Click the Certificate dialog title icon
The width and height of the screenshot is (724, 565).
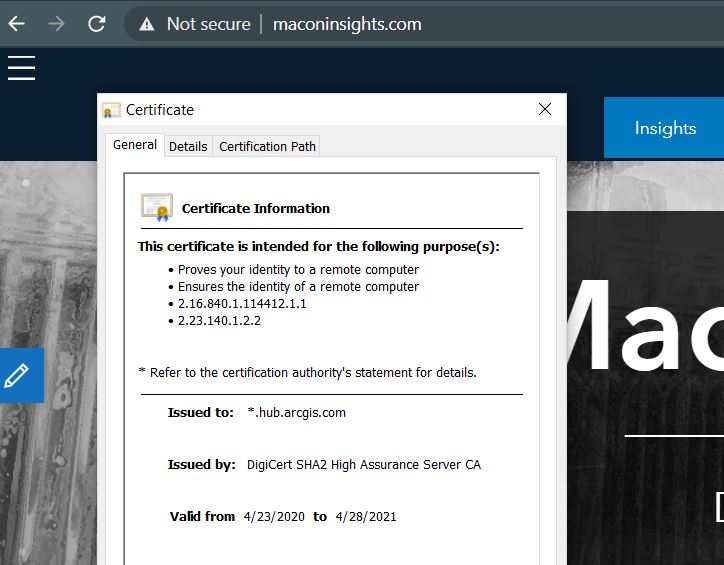[111, 110]
